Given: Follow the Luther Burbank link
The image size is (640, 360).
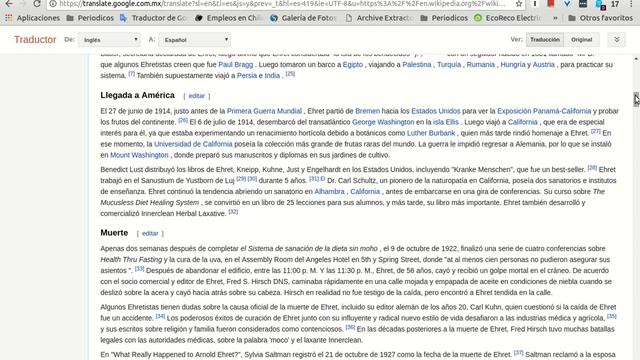Looking at the screenshot, I should tap(431, 133).
